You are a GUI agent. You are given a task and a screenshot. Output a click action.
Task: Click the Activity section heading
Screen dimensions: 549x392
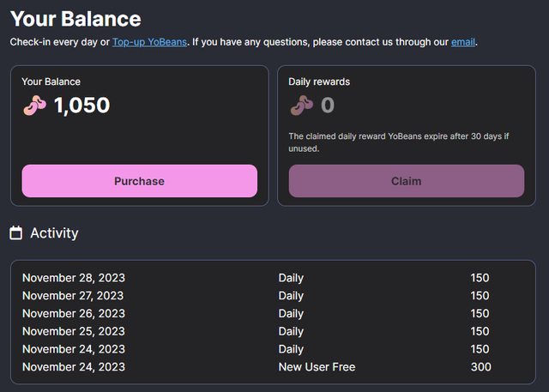click(x=54, y=232)
